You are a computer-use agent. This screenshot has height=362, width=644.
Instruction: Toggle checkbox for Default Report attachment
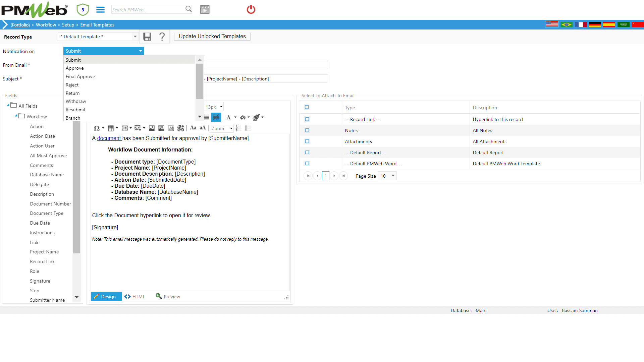[307, 153]
